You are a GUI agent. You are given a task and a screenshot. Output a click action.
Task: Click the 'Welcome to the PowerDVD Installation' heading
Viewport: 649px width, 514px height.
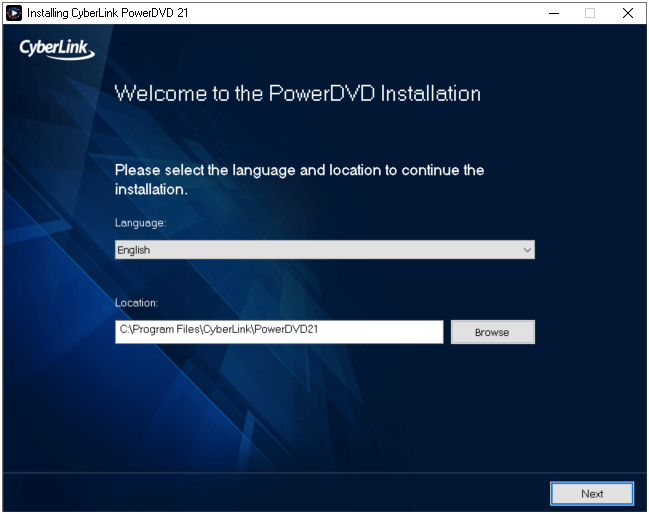(298, 94)
